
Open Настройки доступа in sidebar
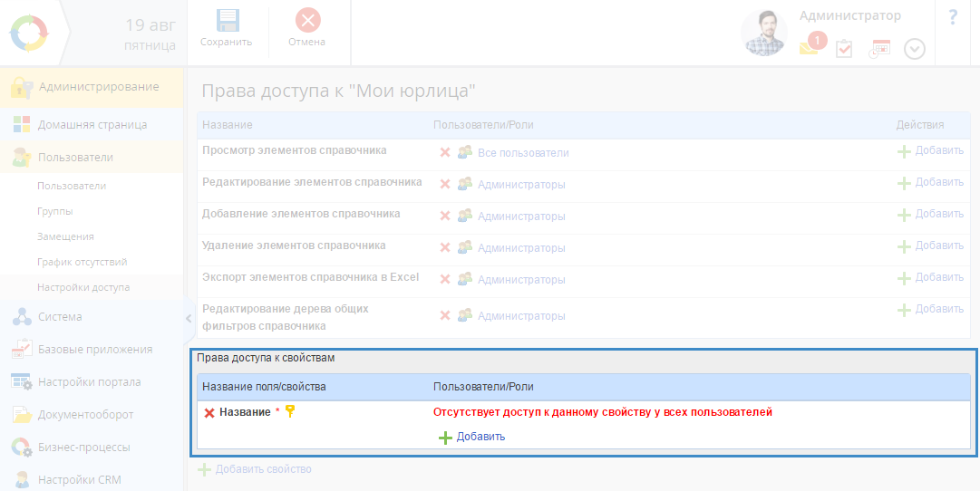point(83,287)
